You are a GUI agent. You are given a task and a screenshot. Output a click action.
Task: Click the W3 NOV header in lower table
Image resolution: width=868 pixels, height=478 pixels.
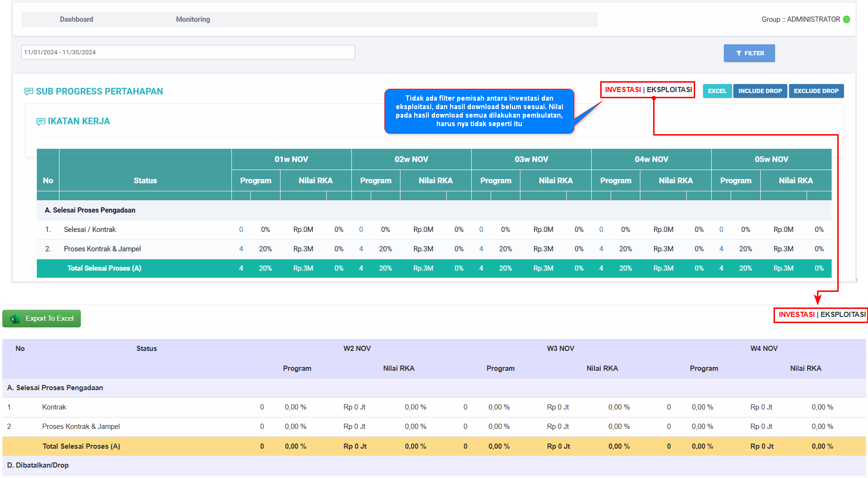561,349
